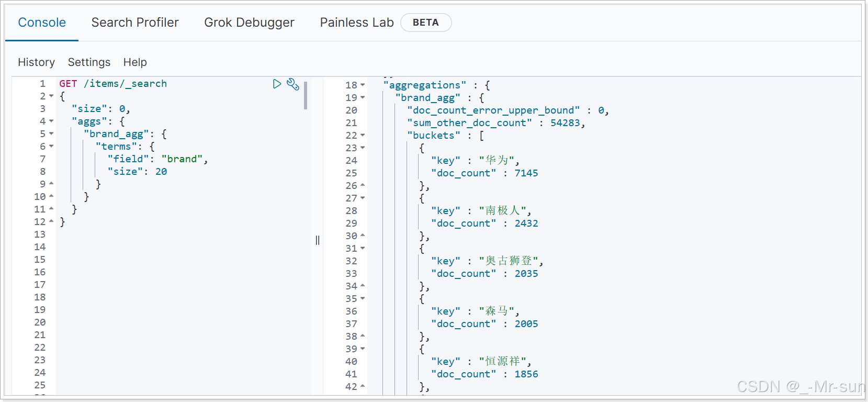The image size is (868, 402).
Task: Click the request editor vertical scrollbar
Action: point(306,95)
